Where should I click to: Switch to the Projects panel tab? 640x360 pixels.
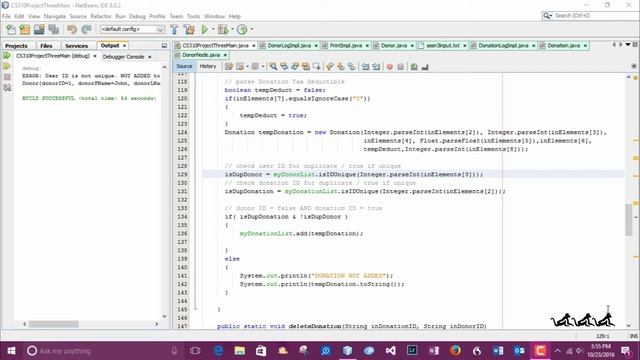pyautogui.click(x=16, y=46)
